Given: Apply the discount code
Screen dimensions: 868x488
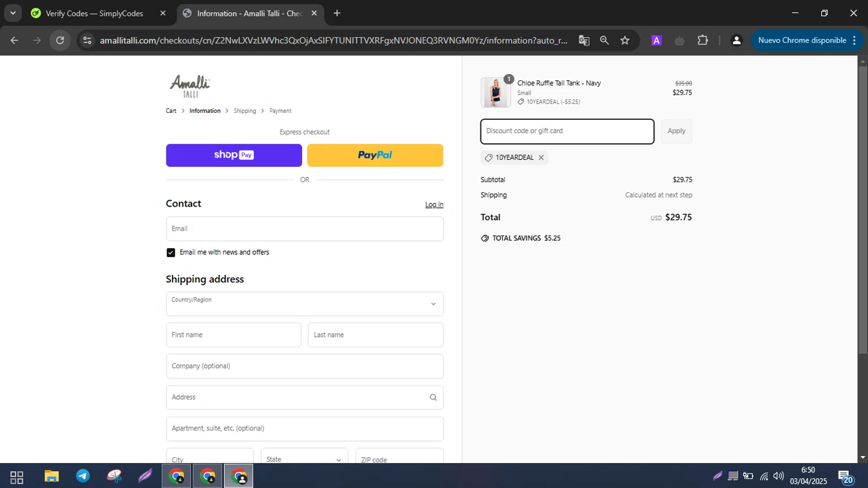Looking at the screenshot, I should [x=676, y=131].
